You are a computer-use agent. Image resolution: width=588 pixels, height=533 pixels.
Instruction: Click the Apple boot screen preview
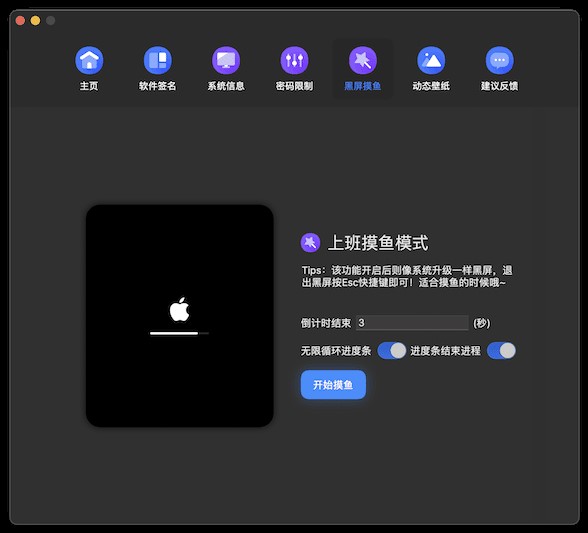click(x=180, y=315)
